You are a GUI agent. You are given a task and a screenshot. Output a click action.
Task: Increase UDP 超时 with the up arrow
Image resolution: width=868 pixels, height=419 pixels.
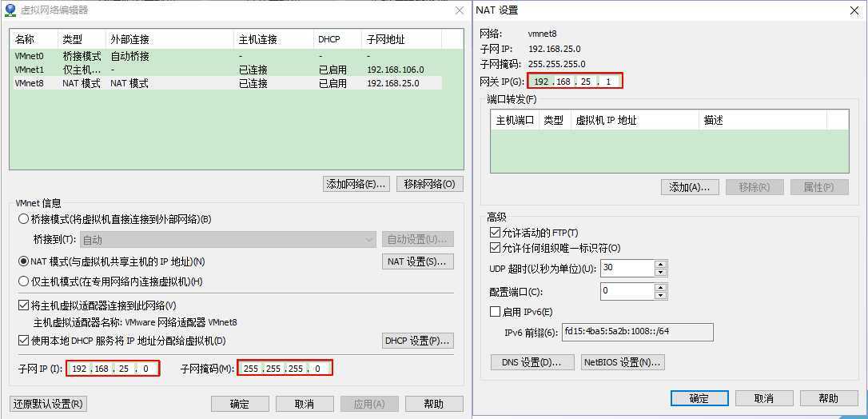(660, 264)
